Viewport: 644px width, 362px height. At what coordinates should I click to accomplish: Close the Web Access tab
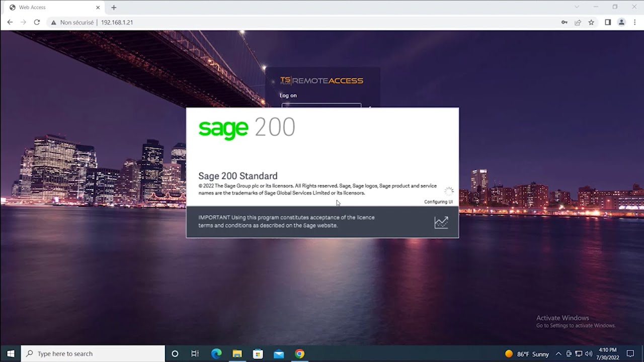(98, 8)
